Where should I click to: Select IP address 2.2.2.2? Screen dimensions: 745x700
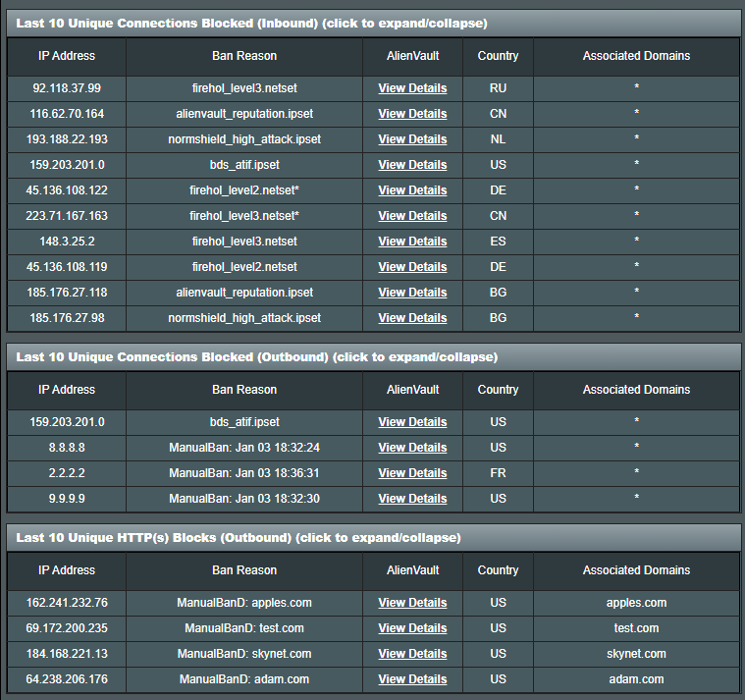point(67,473)
